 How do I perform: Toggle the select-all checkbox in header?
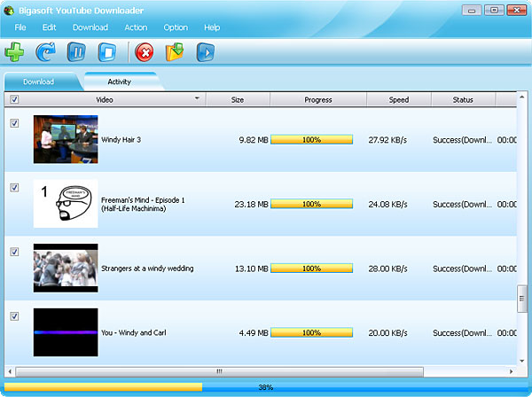[x=14, y=99]
